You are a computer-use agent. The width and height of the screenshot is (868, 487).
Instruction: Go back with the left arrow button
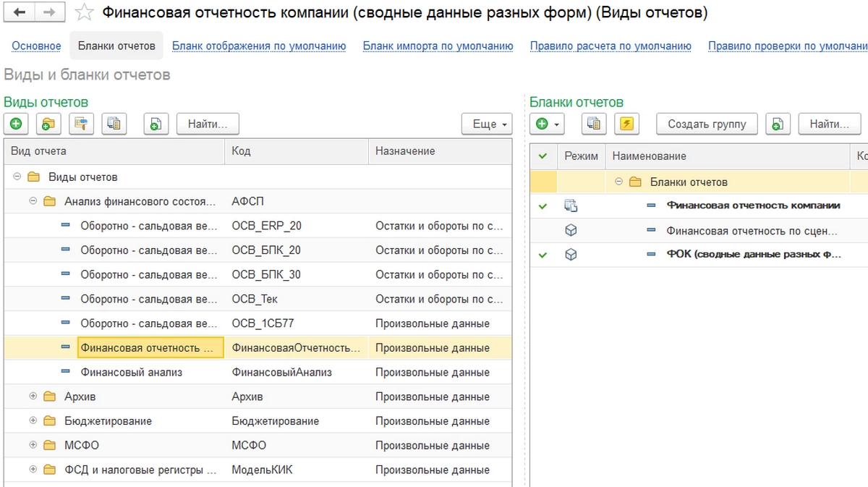20,12
